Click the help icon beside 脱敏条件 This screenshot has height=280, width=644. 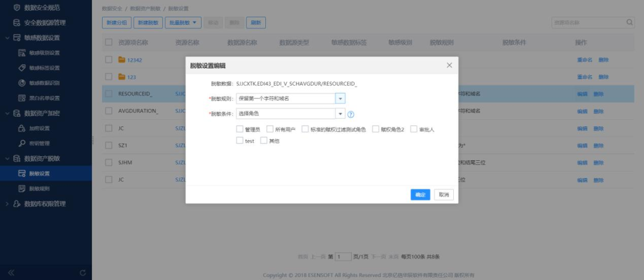pyautogui.click(x=351, y=114)
